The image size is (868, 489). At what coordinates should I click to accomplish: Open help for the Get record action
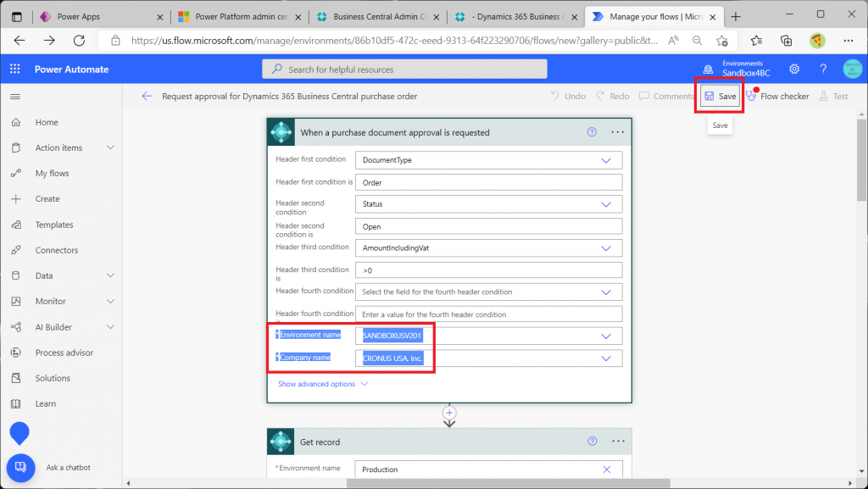tap(593, 441)
